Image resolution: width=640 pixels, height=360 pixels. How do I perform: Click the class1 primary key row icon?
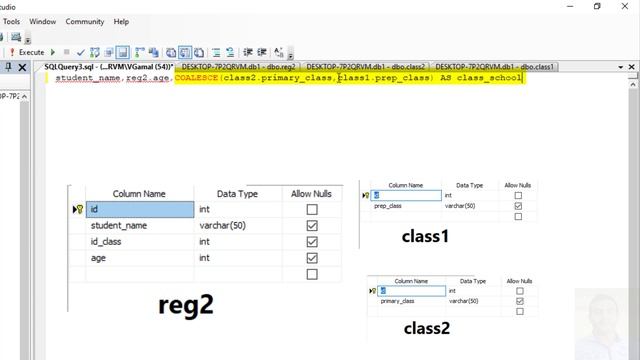tap(366, 196)
